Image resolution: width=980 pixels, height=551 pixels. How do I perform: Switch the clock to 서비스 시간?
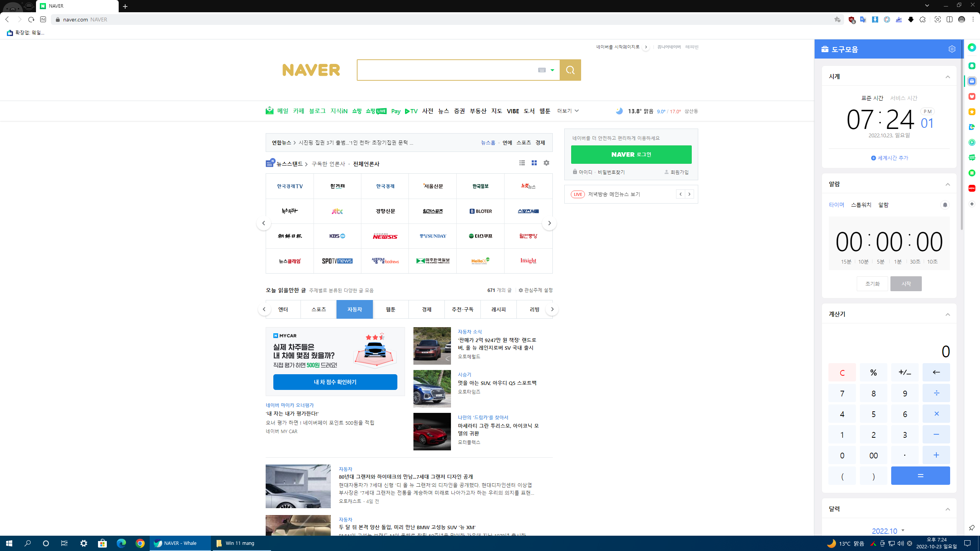pyautogui.click(x=903, y=98)
